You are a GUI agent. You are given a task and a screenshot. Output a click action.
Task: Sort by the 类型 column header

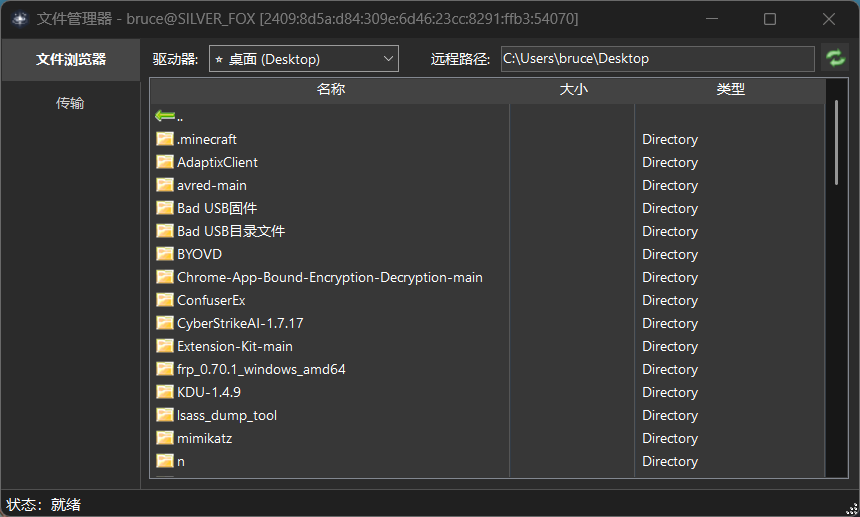point(730,89)
